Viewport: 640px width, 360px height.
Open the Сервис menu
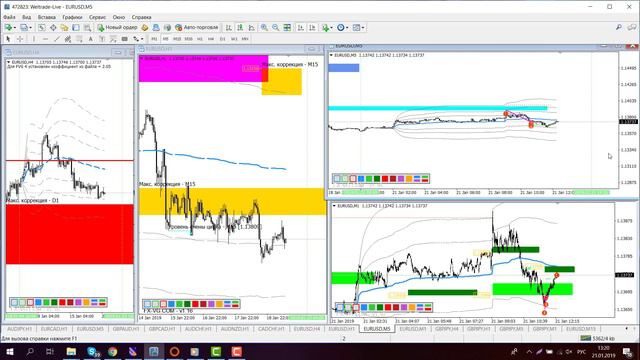click(98, 17)
